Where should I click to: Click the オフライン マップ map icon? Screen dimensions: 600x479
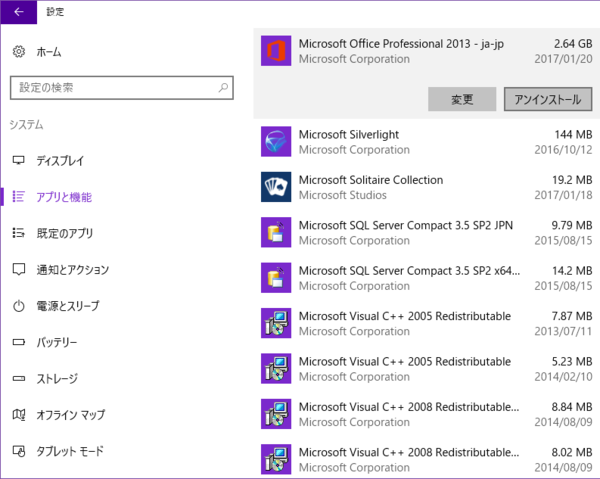point(19,414)
